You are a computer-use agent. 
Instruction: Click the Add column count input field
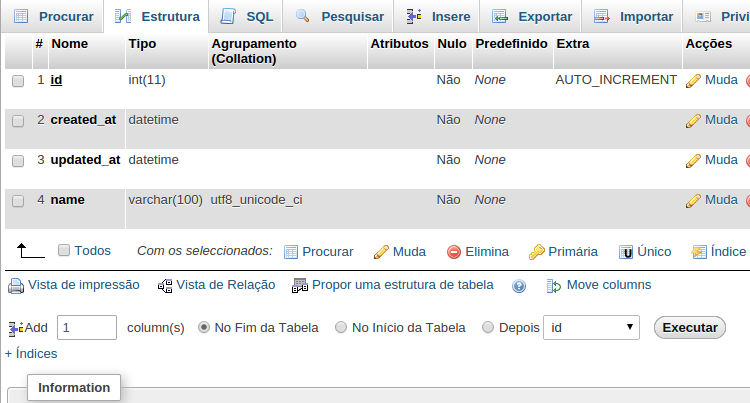[x=87, y=327]
